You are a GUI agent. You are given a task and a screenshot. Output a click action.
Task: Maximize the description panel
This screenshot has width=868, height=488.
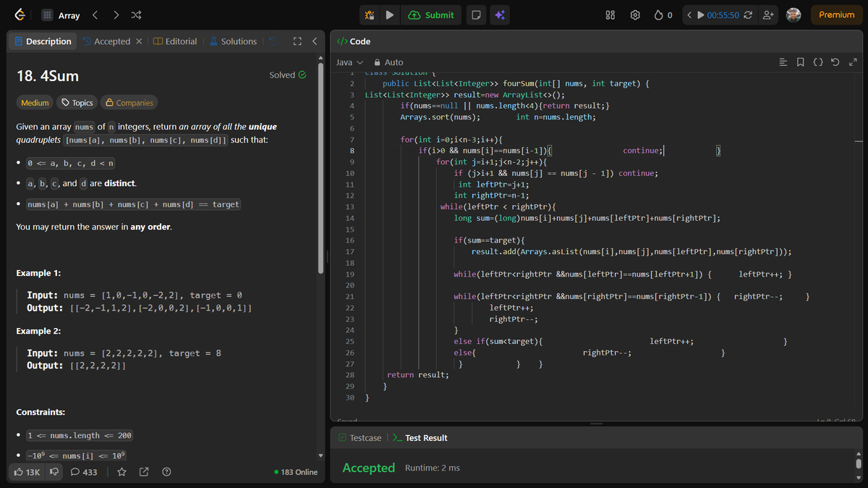point(297,41)
